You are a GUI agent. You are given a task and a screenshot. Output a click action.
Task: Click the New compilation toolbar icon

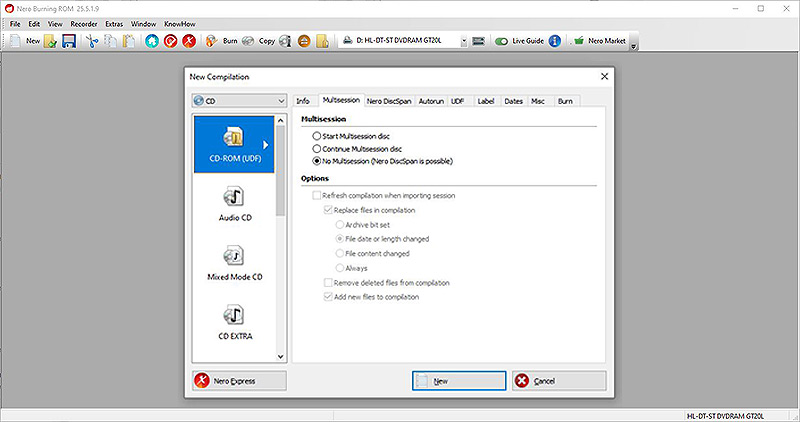coord(15,41)
